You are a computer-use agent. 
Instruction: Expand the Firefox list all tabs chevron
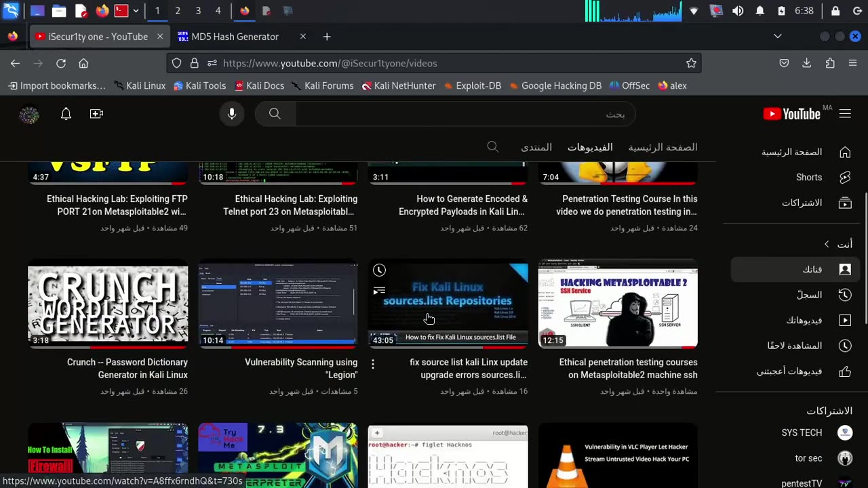778,37
